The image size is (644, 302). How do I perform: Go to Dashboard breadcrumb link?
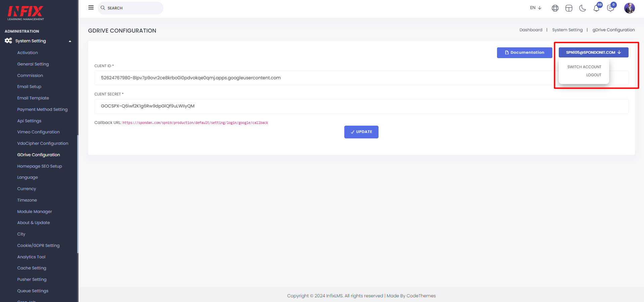pos(531,30)
